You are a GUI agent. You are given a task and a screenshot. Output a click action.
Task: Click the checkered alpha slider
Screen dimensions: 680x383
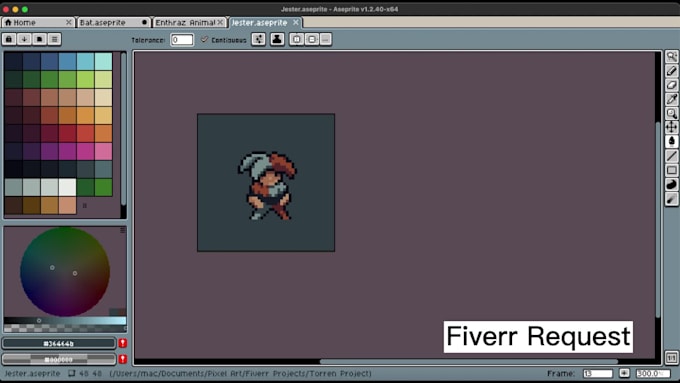(x=65, y=328)
